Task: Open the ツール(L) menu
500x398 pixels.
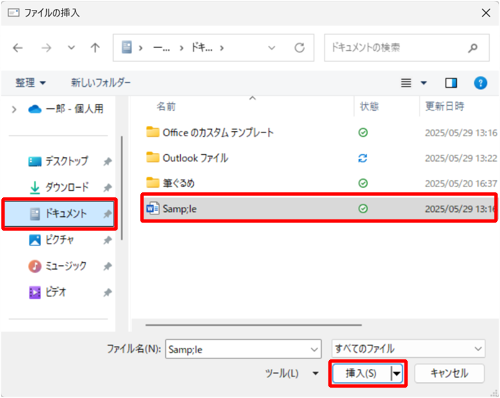Action: (291, 373)
